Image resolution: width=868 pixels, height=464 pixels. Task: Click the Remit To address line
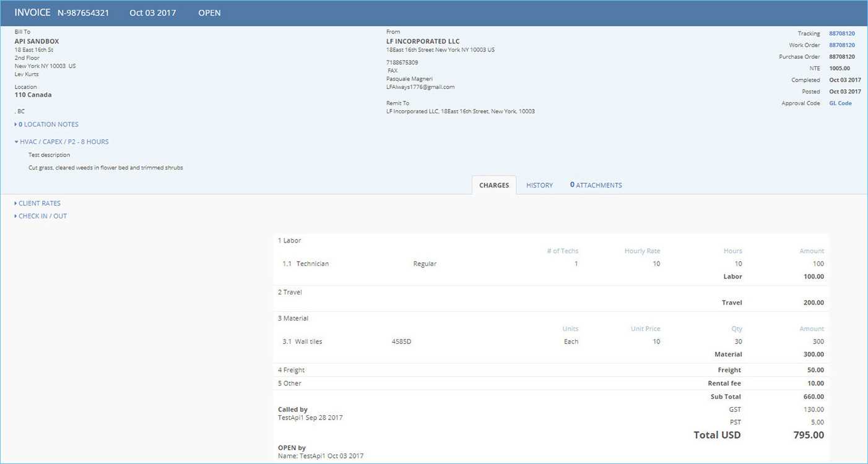pyautogui.click(x=461, y=111)
